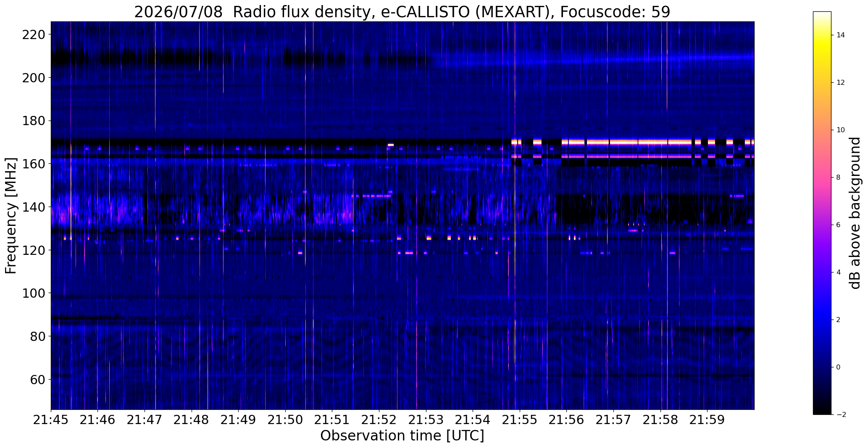Viewport: 868px width, 448px height.
Task: Click the 'Observation time [UTC]' axis label
Action: [402, 436]
